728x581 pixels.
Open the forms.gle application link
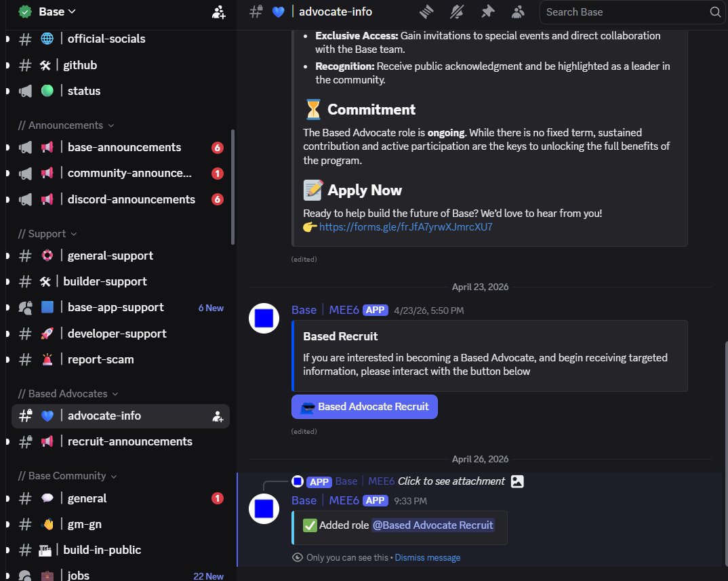405,227
